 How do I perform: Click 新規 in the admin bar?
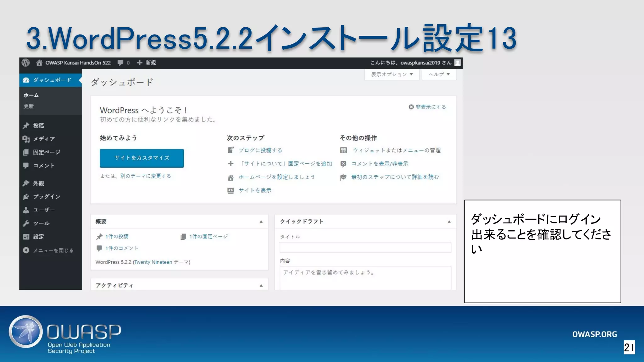(x=151, y=63)
